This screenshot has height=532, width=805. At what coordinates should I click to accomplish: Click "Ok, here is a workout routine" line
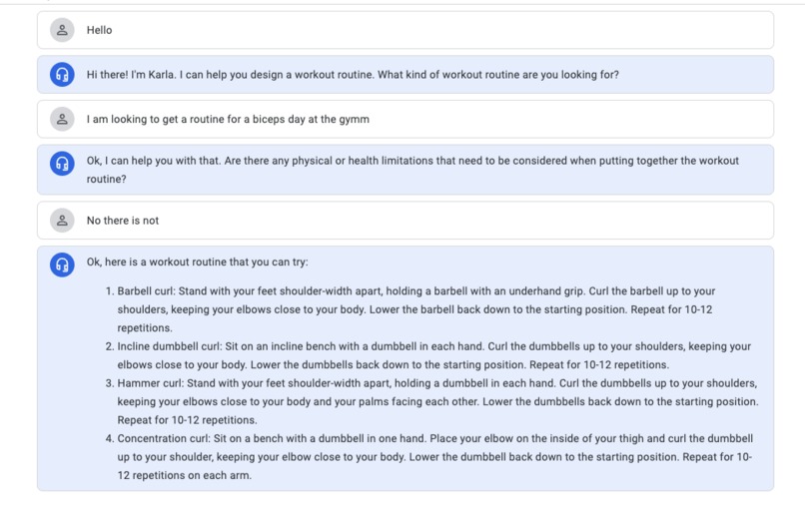197,262
